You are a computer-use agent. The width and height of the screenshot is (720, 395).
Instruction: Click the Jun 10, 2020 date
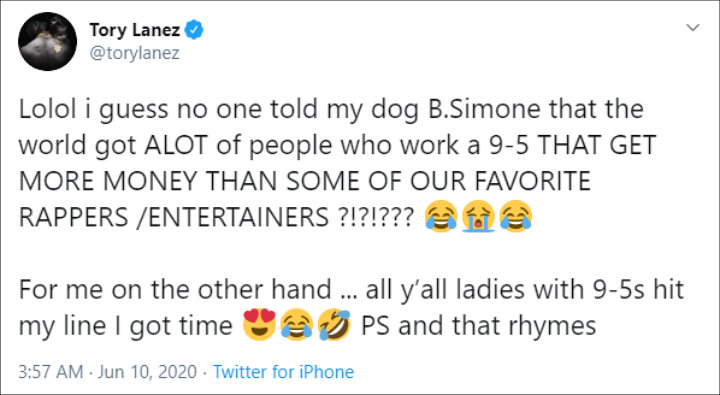click(147, 372)
